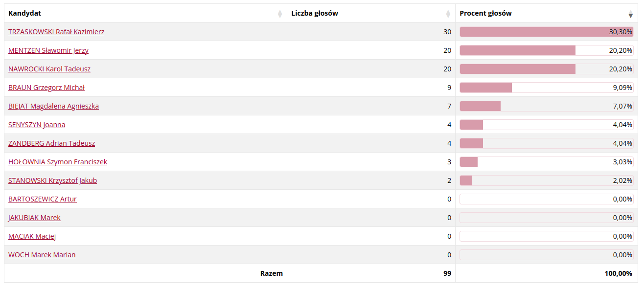Open MENTZEN Sławomir Jerzy candidate page
The width and height of the screenshot is (644, 291).
[x=48, y=50]
